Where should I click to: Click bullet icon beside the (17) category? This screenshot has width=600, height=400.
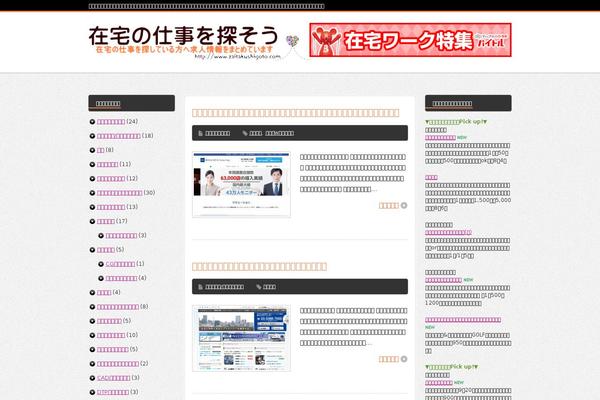pos(92,221)
